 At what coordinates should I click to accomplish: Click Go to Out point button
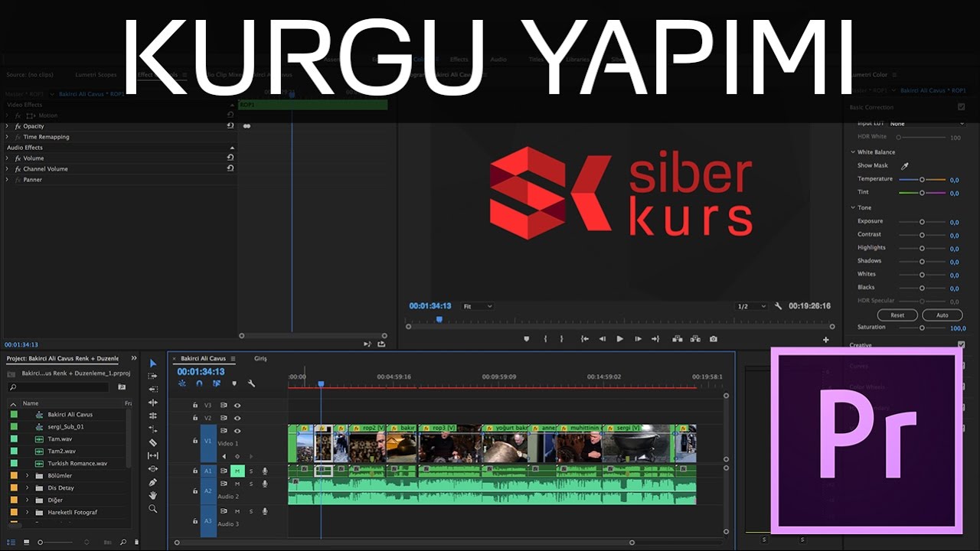tap(655, 339)
